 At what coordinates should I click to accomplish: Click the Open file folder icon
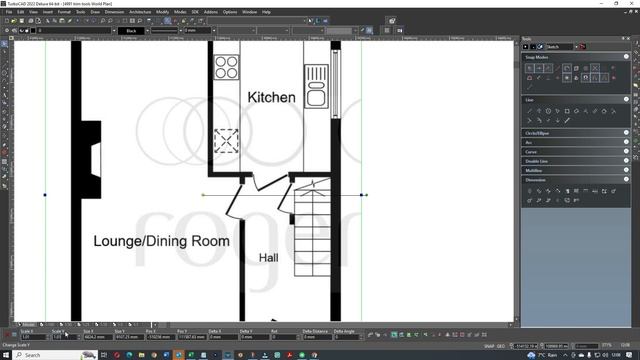click(13, 20)
